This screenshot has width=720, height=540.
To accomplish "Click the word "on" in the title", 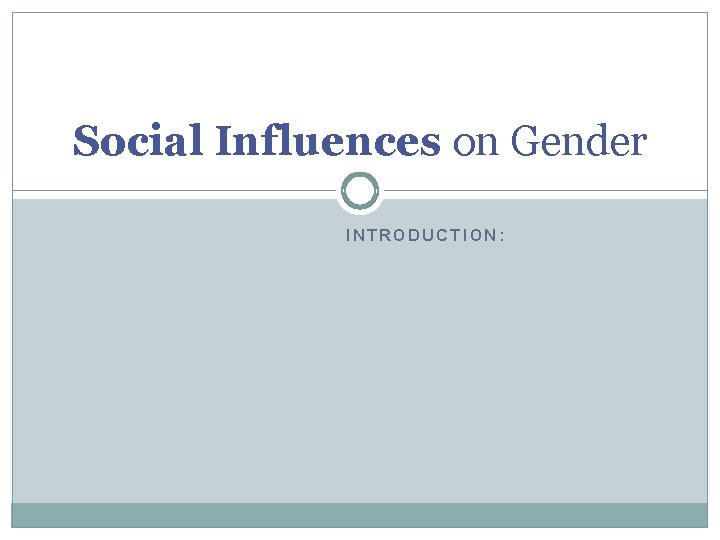I will coord(476,143).
